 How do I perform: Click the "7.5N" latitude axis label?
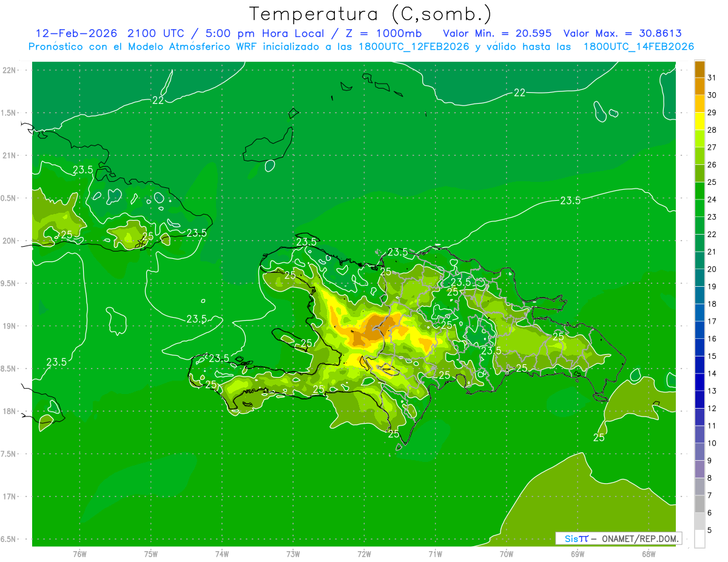[9, 453]
